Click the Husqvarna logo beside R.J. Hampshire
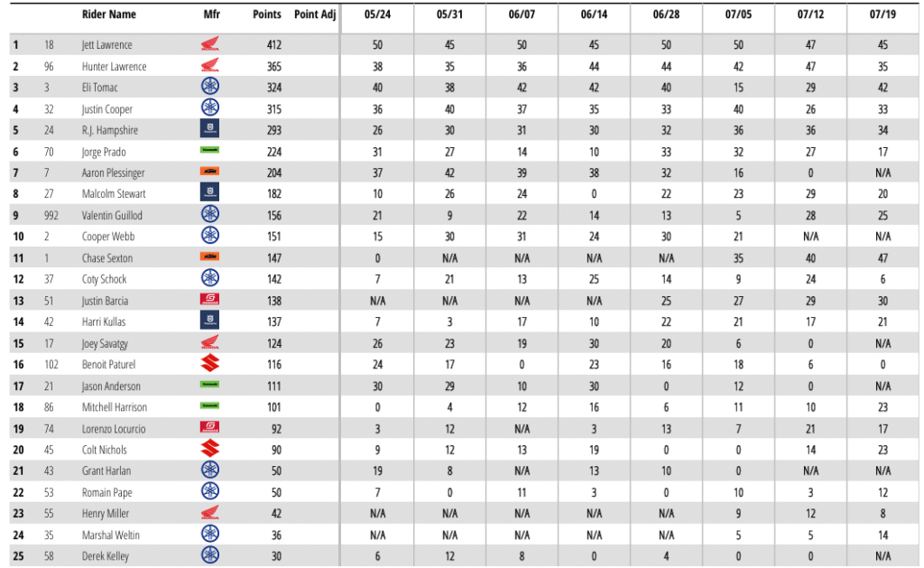Image resolution: width=924 pixels, height=568 pixels. coord(209,129)
